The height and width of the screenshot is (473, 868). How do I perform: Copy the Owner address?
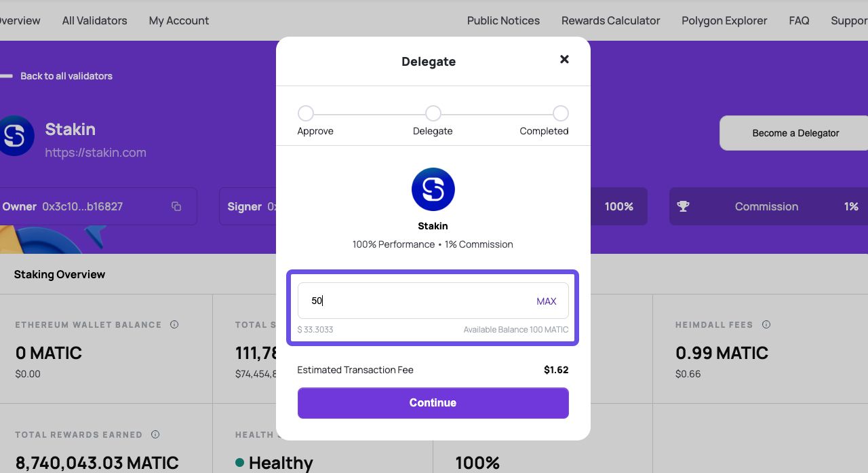[176, 206]
